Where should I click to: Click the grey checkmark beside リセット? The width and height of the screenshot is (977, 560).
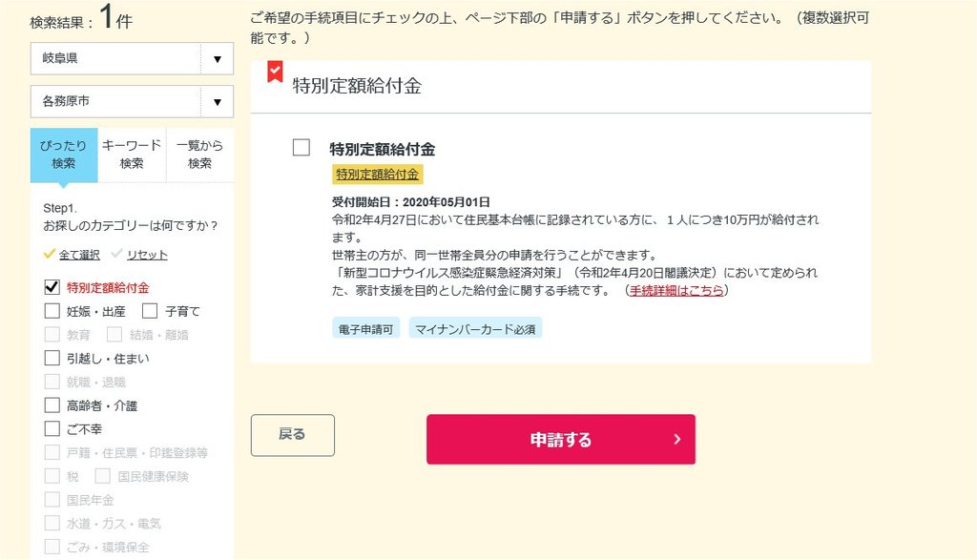(116, 254)
